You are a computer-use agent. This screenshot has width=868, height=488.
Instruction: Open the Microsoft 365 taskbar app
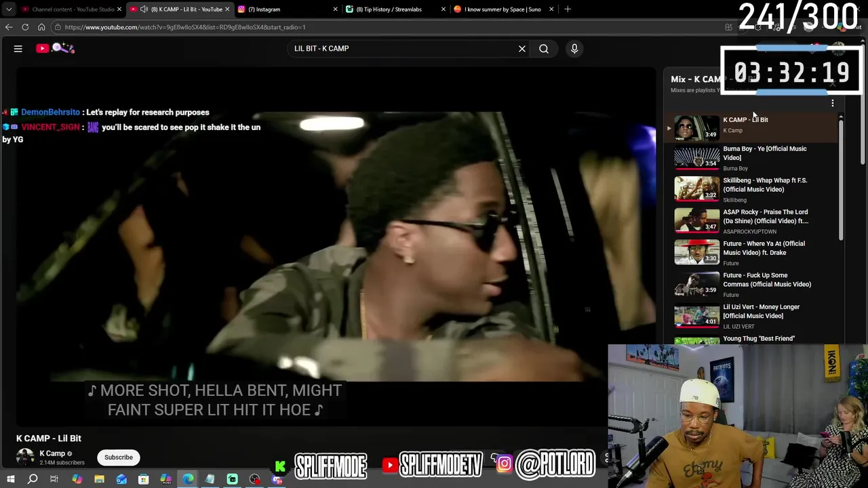165,480
